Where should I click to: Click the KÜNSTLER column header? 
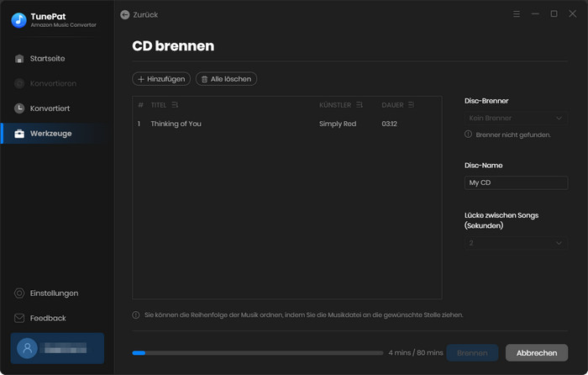(335, 105)
